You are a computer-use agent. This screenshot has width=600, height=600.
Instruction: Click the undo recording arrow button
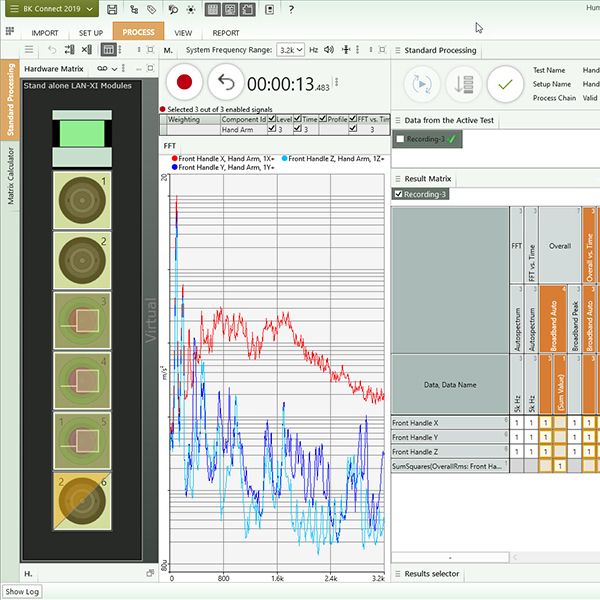click(227, 83)
